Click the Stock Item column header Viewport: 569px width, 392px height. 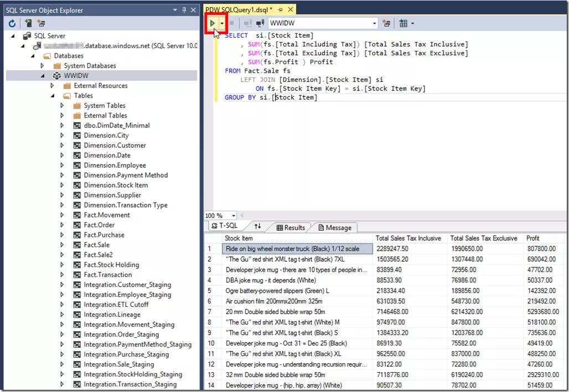tap(297, 238)
